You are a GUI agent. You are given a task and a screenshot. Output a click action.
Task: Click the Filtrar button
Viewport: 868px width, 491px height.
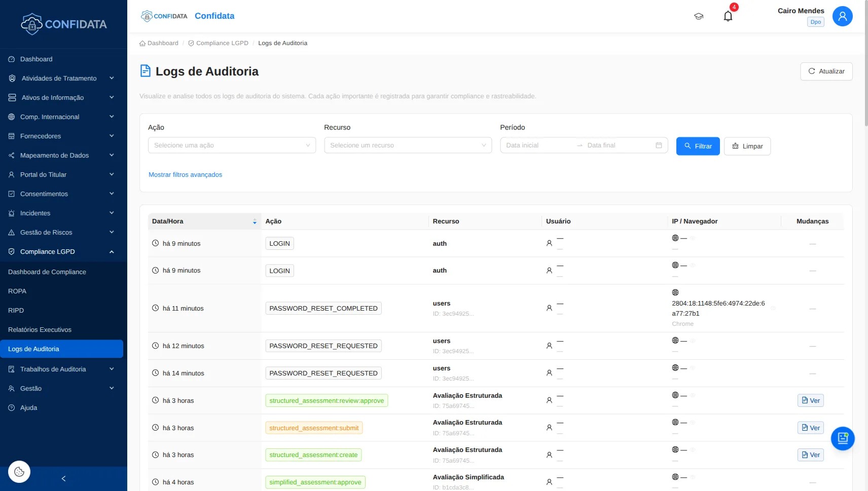point(698,146)
